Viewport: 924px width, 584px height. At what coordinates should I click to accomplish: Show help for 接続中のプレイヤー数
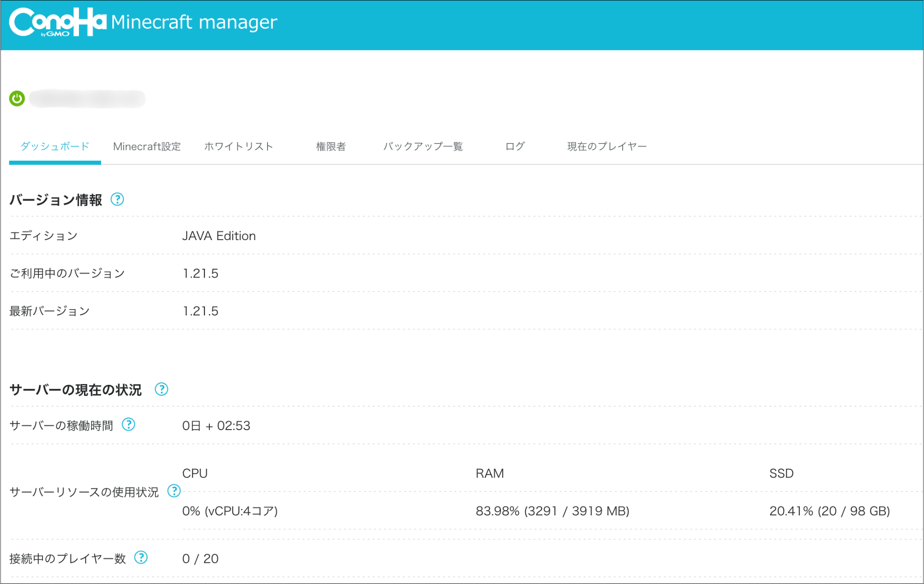141,557
